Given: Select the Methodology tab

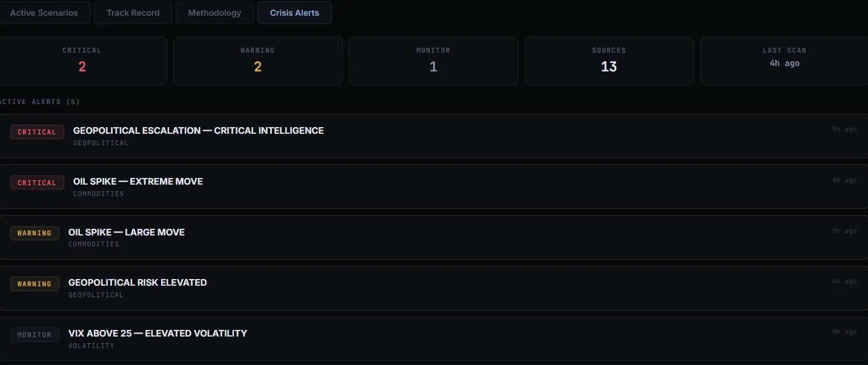Looking at the screenshot, I should [214, 13].
